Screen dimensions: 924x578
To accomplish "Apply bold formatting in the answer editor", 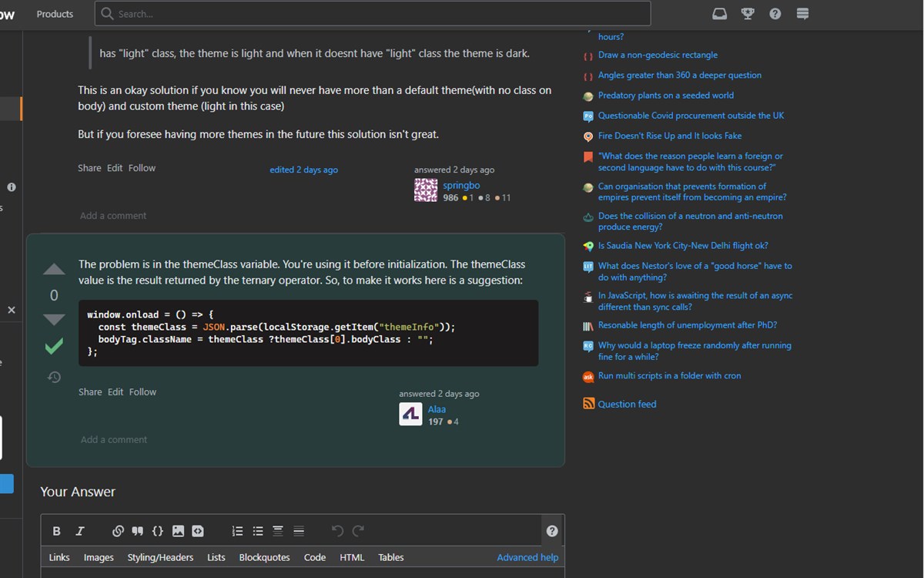I will [x=56, y=530].
